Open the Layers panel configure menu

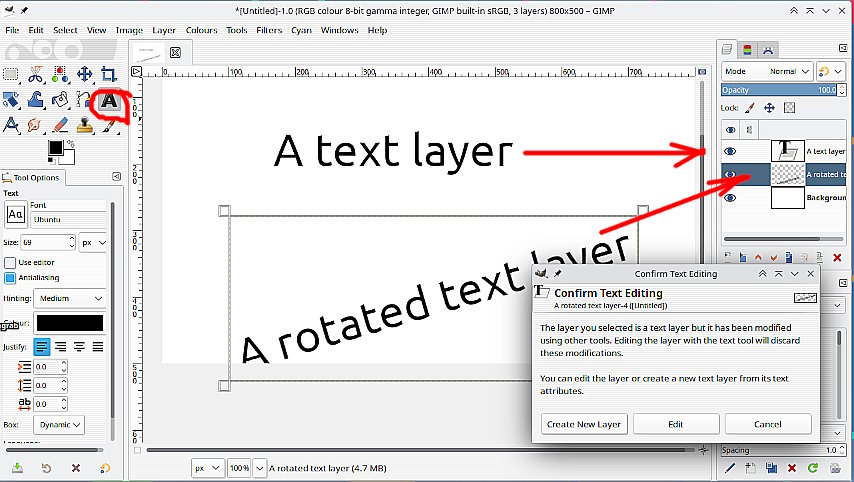click(843, 48)
